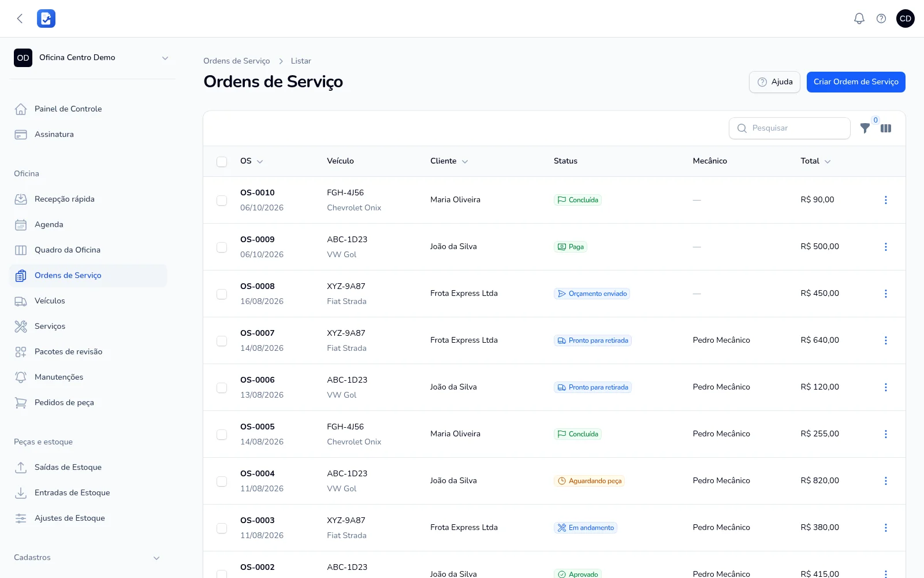Click the back arrow in the header
Viewport: 924px width, 578px height.
click(x=20, y=18)
